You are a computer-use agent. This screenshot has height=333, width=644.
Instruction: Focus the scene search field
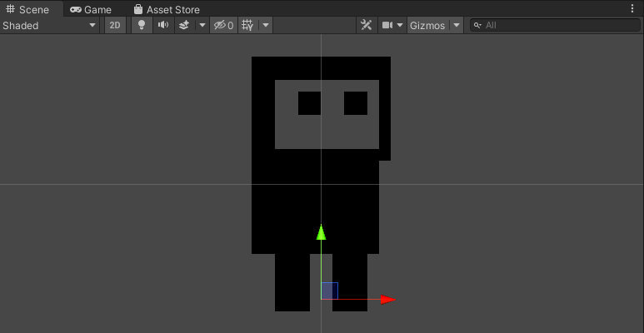coord(555,26)
